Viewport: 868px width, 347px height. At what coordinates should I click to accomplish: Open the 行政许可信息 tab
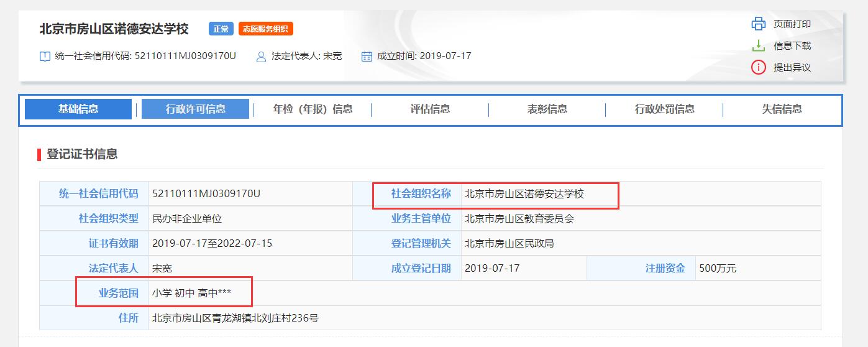pyautogui.click(x=195, y=109)
